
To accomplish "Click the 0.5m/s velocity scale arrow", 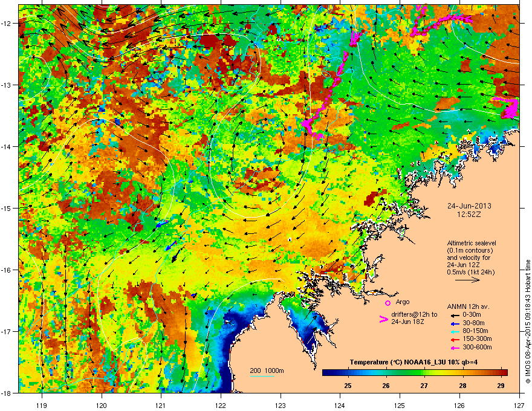I will tap(467, 280).
